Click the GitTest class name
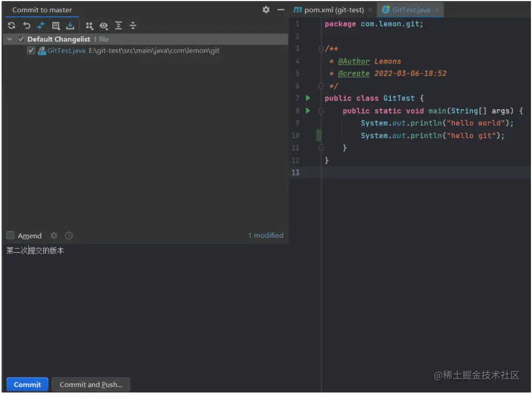This screenshot has width=532, height=393. 399,98
